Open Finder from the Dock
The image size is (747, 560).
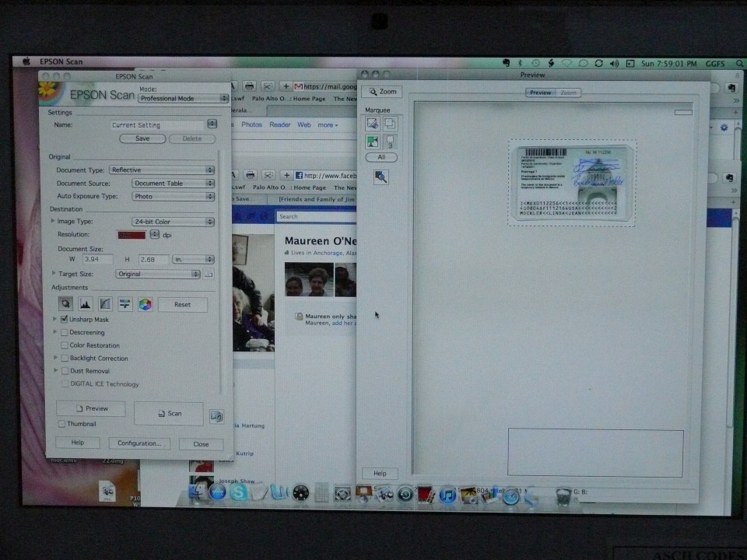pyautogui.click(x=197, y=492)
